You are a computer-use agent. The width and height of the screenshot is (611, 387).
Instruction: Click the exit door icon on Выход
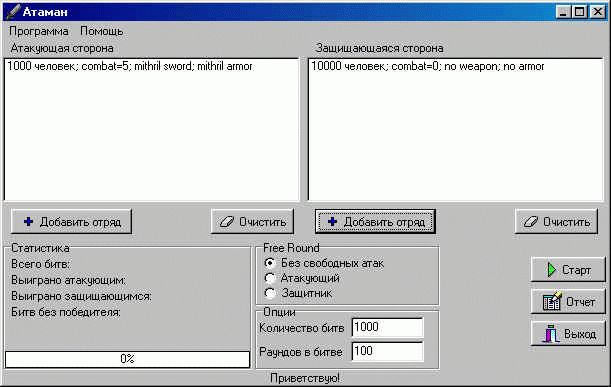point(551,334)
